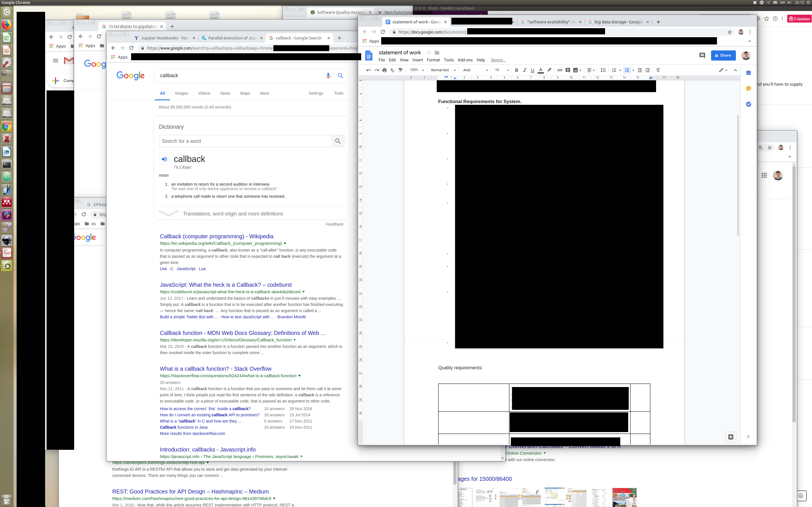Image resolution: width=812 pixels, height=507 pixels.
Task: Open the Arial font dropdown
Action: point(475,70)
